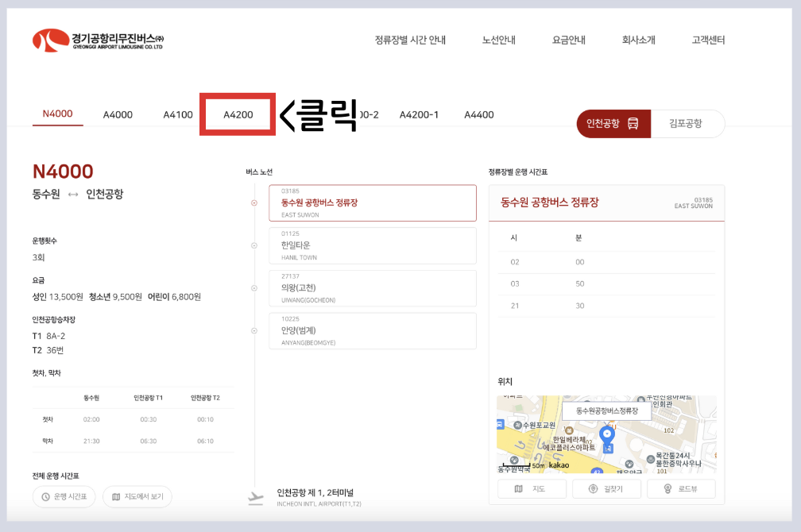This screenshot has width=801, height=532.
Task: Expand the 안양(범계) stop entry
Action: 373,330
